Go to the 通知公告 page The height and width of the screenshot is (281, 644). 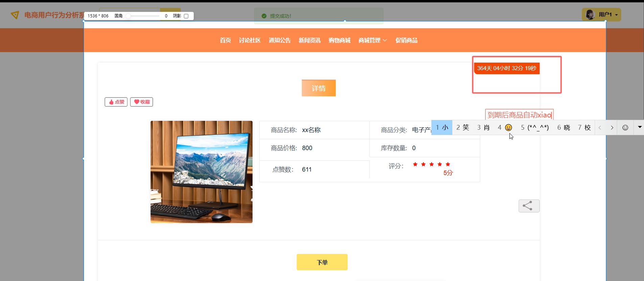[280, 40]
